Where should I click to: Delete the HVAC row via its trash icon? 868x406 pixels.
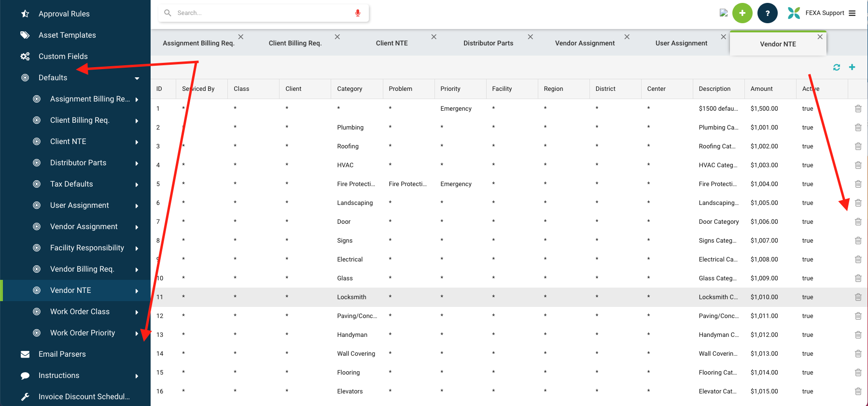[858, 165]
